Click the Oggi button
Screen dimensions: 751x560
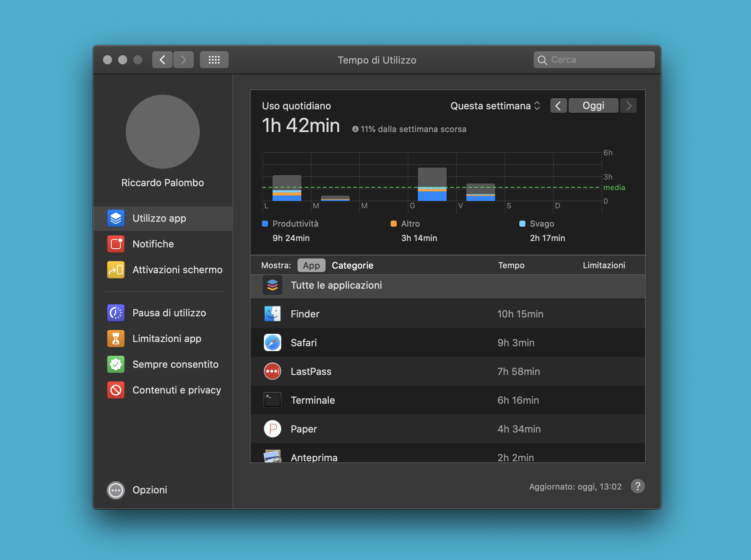593,106
